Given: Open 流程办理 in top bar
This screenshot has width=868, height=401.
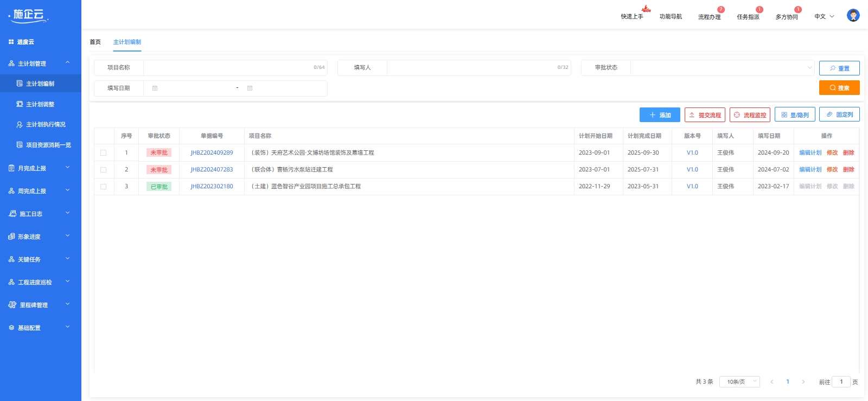Looking at the screenshot, I should point(709,17).
